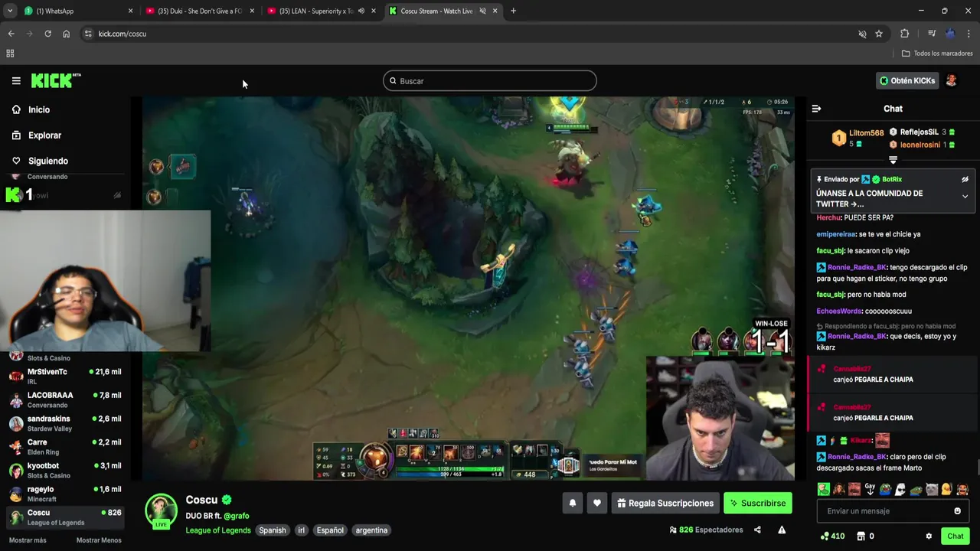Click Mostrar Menos in sidebar
The image size is (980, 551).
99,540
